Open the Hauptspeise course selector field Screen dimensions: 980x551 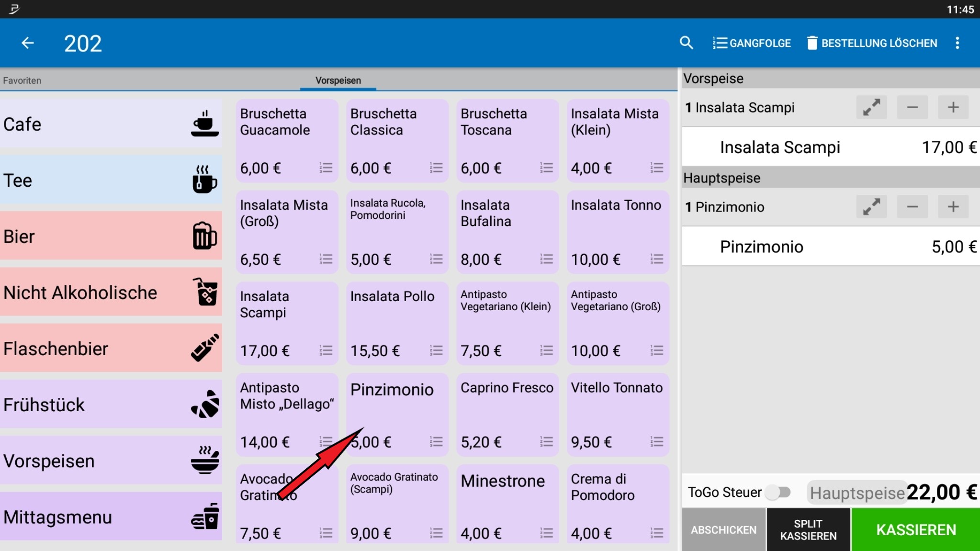tap(856, 492)
